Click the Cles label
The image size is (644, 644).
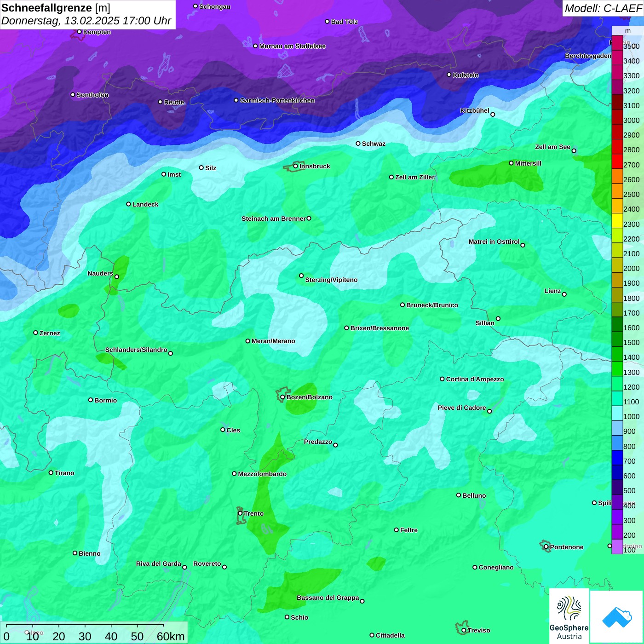[x=233, y=430]
